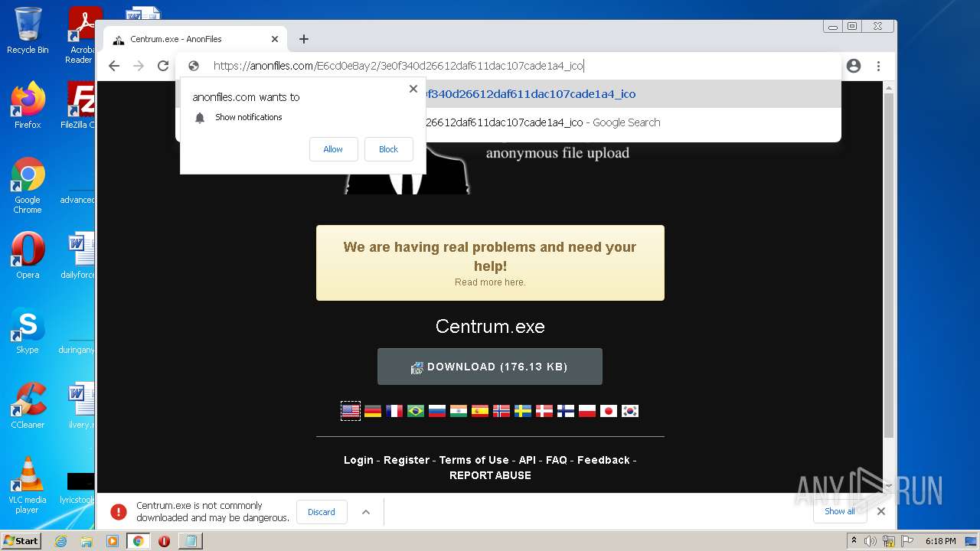This screenshot has height=551, width=980.
Task: Select the Japanese flag language
Action: point(609,411)
